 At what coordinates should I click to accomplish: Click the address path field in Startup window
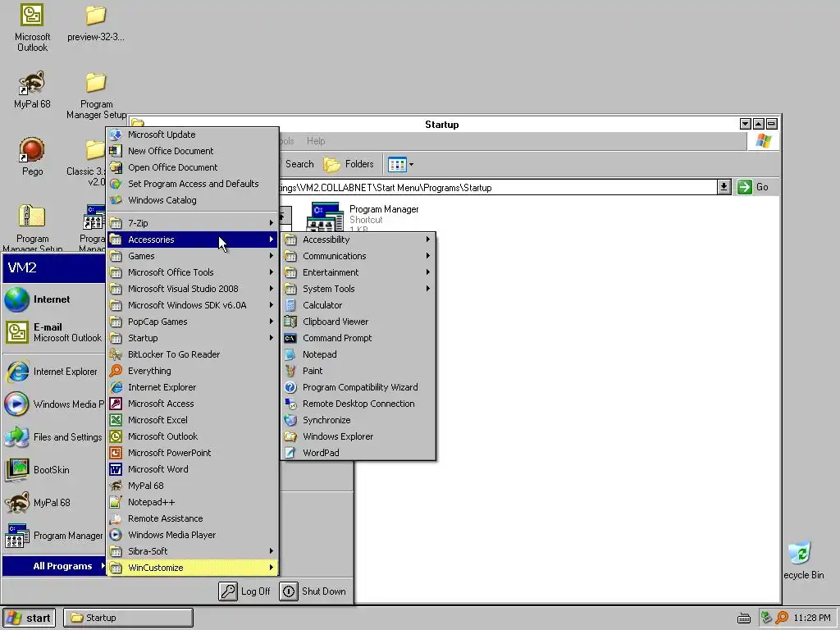(498, 188)
